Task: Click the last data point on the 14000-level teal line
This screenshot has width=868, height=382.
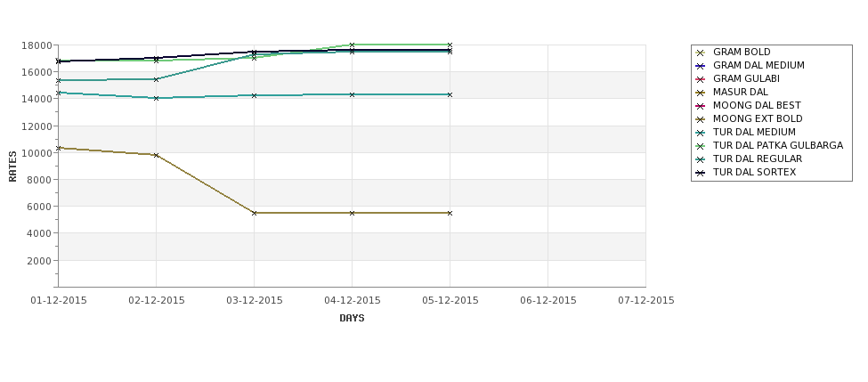Action: 450,94
